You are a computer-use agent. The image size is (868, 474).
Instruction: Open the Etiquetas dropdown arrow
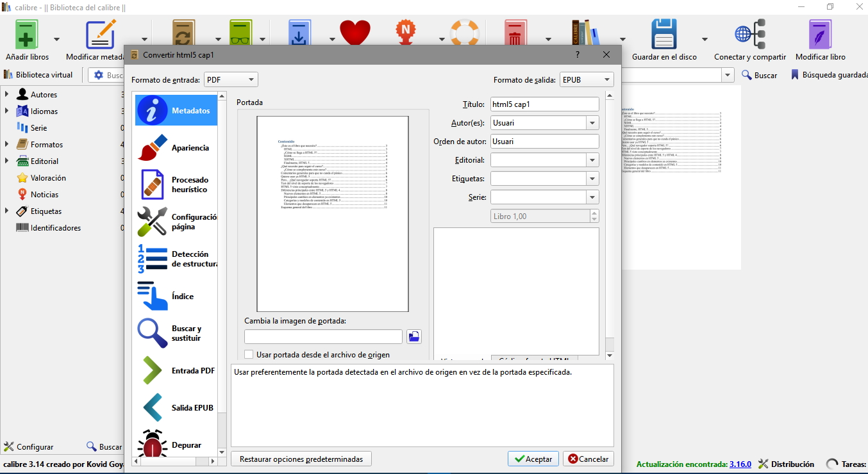point(592,179)
